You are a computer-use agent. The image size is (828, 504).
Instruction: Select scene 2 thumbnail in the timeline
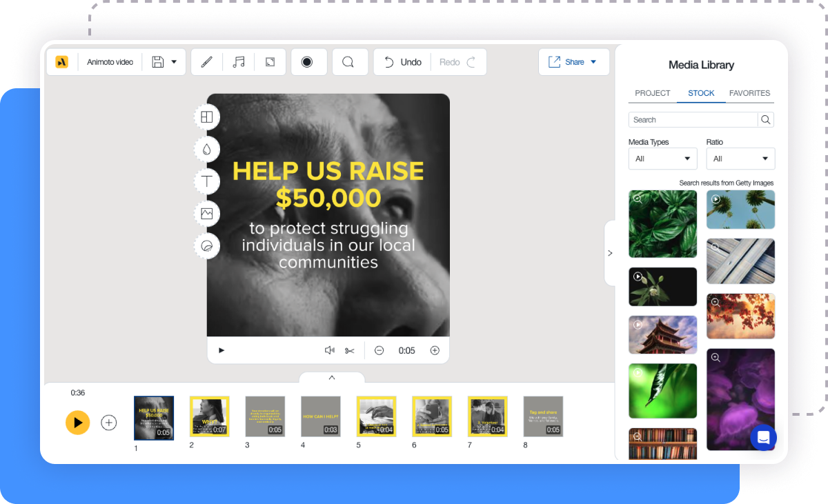click(x=209, y=416)
